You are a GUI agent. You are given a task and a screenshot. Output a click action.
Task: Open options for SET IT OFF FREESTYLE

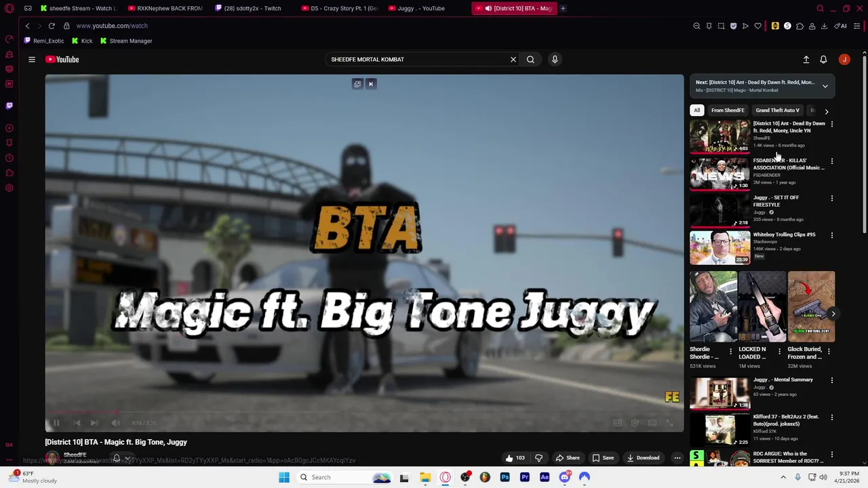(x=832, y=199)
